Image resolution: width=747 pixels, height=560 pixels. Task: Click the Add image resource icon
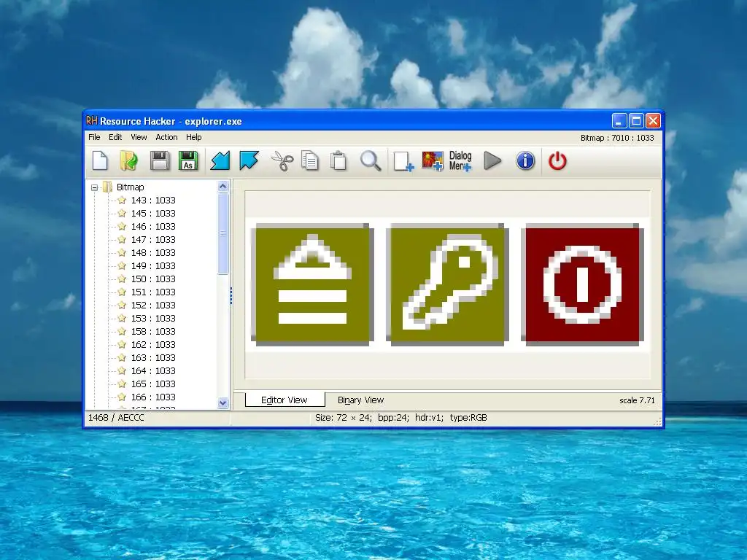tap(433, 161)
